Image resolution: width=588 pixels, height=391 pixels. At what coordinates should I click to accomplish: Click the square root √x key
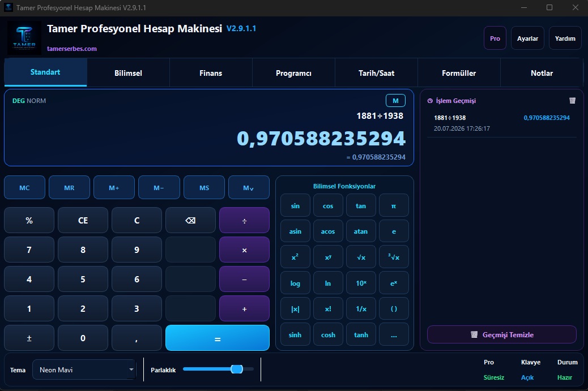[361, 257]
